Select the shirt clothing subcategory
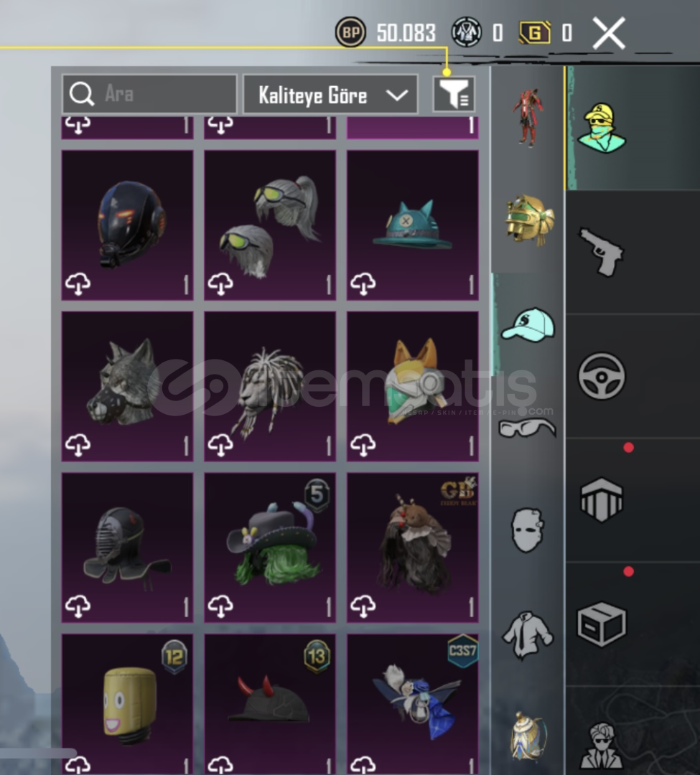The width and height of the screenshot is (700, 775). [x=528, y=634]
